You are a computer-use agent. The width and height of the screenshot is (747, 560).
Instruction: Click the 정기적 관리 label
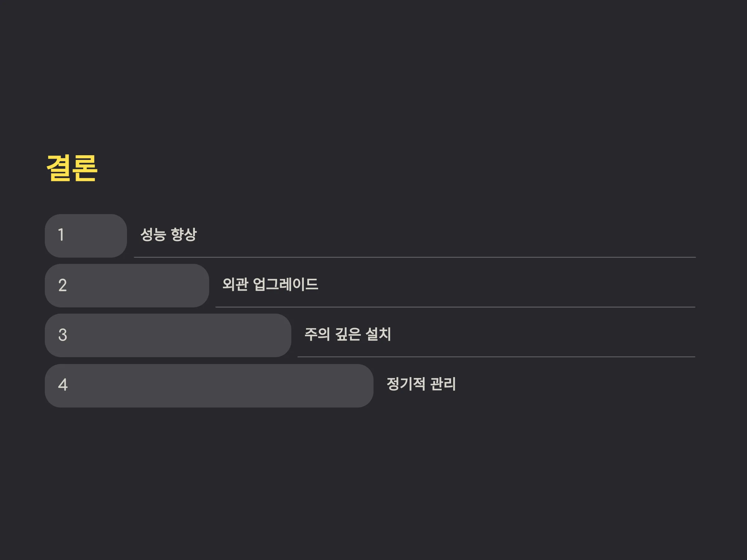coord(421,384)
